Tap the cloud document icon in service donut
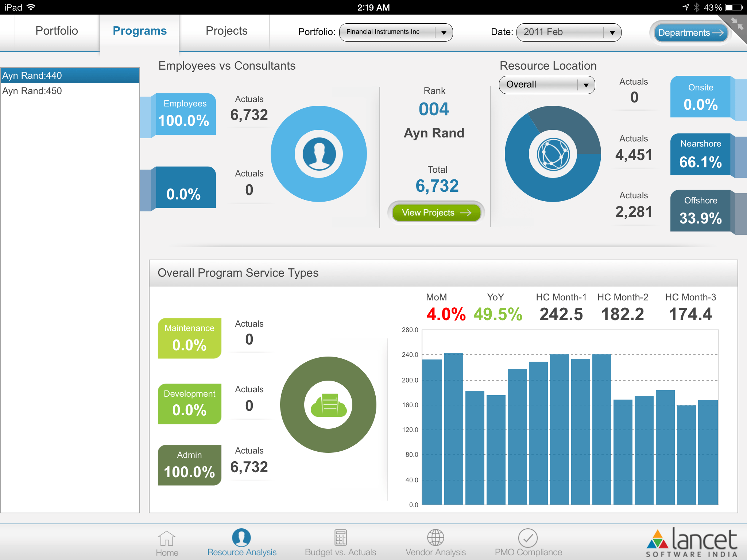Viewport: 747px width, 560px height. coord(328,405)
